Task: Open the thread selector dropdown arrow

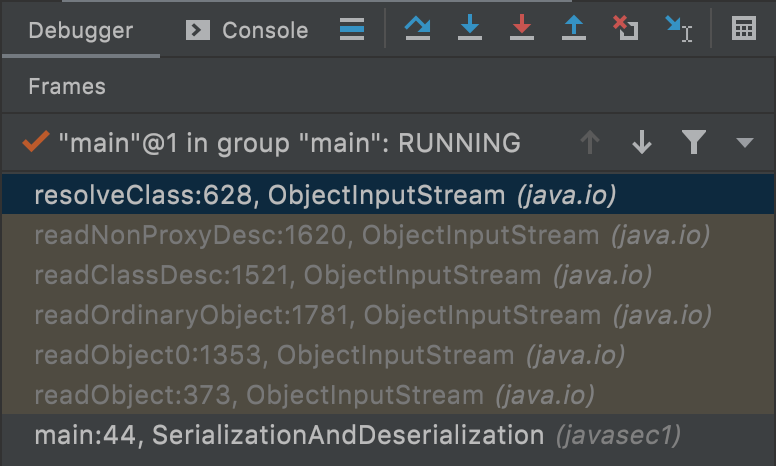Action: (744, 143)
